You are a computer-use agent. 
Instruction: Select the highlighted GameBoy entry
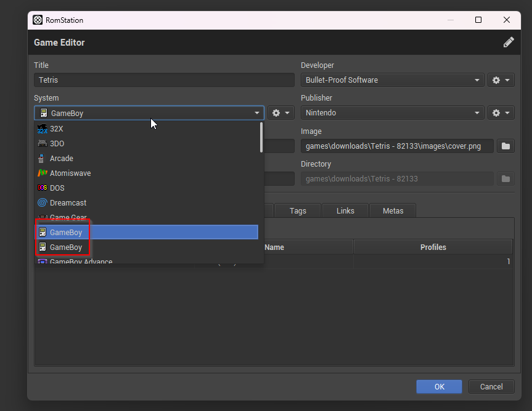pyautogui.click(x=146, y=232)
